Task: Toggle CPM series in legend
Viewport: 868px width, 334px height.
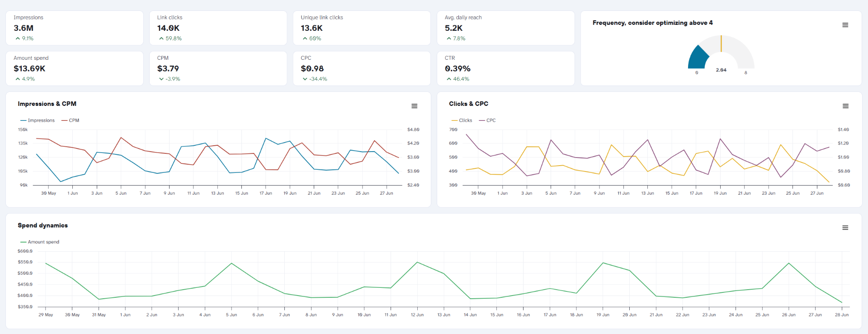Action: point(71,120)
